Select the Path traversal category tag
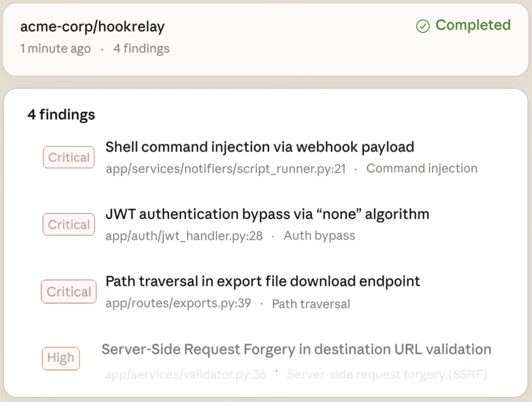This screenshot has height=402, width=532. [x=311, y=304]
